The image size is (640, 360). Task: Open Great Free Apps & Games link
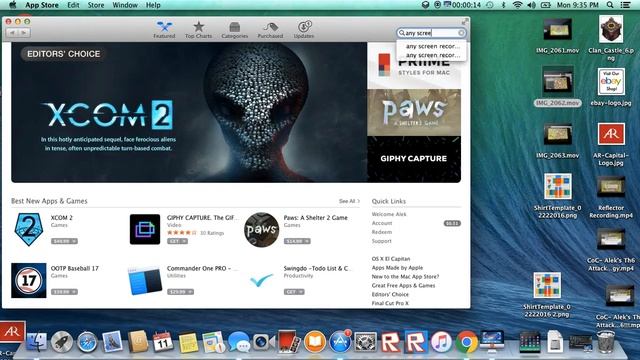tap(403, 286)
